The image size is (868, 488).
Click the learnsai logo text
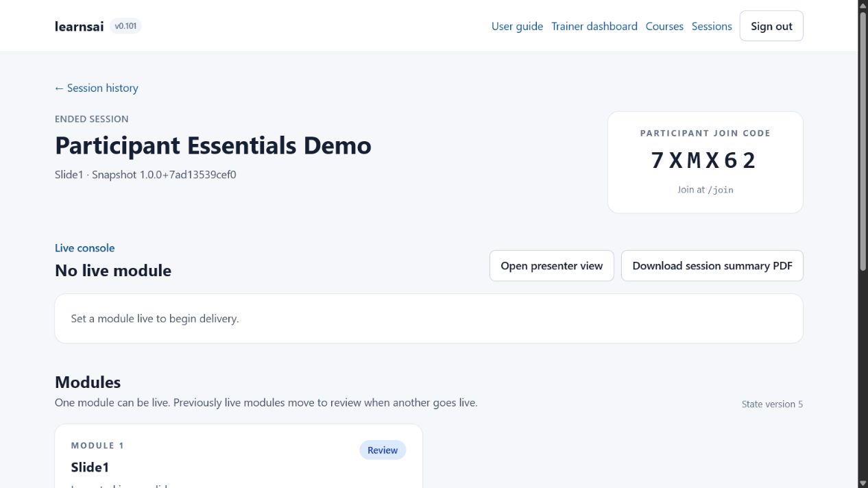(x=80, y=26)
